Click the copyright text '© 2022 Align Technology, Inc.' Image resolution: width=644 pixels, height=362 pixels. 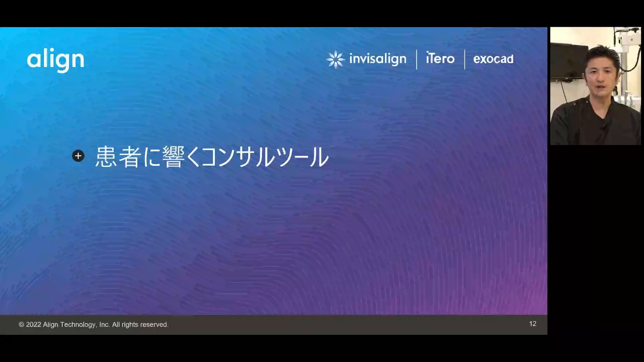click(x=64, y=324)
